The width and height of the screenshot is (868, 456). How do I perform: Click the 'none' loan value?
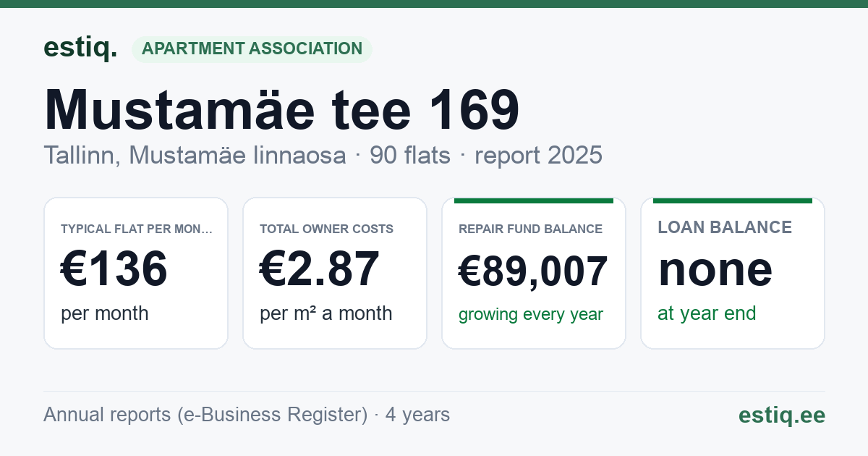[715, 269]
